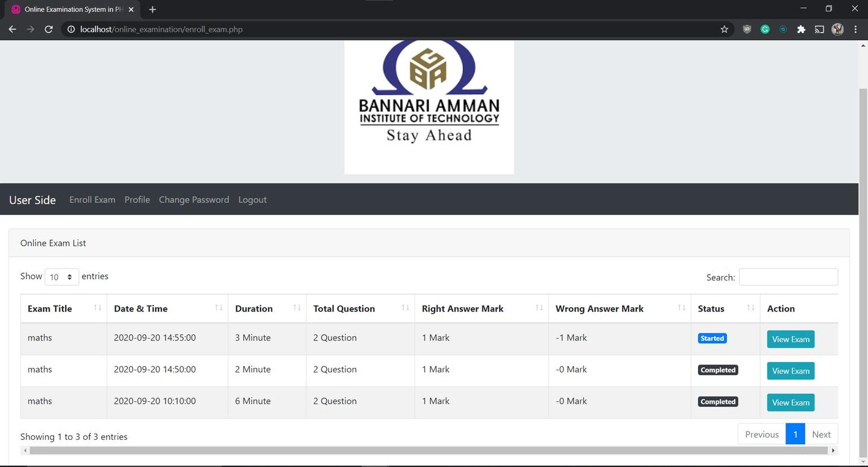Open the Show entries dropdown
The height and width of the screenshot is (467, 868).
point(61,277)
